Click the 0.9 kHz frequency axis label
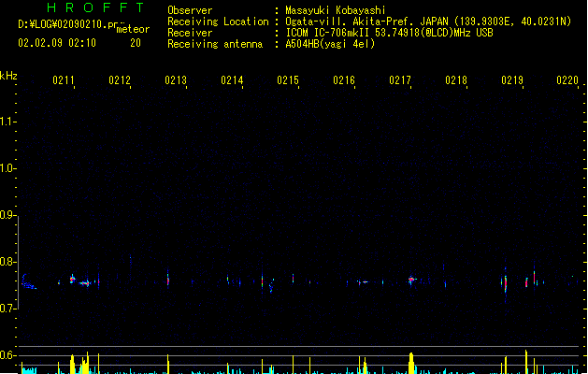 [7, 215]
